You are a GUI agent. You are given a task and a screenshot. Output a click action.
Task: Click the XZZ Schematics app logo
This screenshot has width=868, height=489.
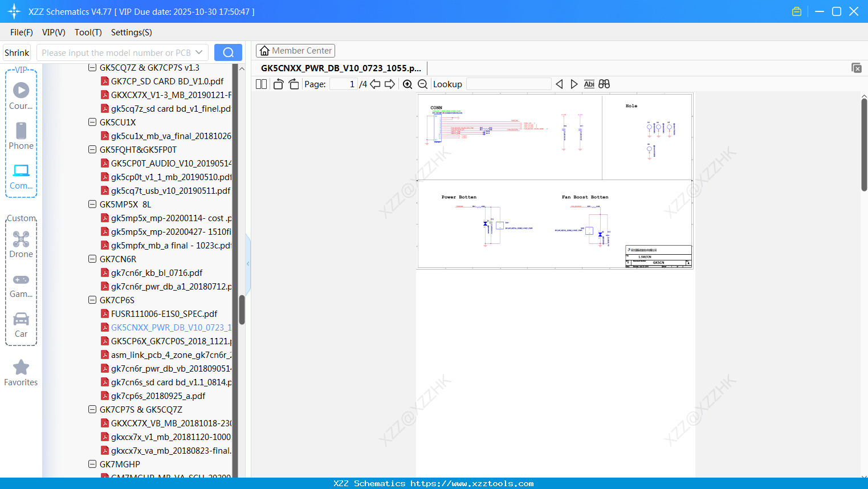pos(14,11)
